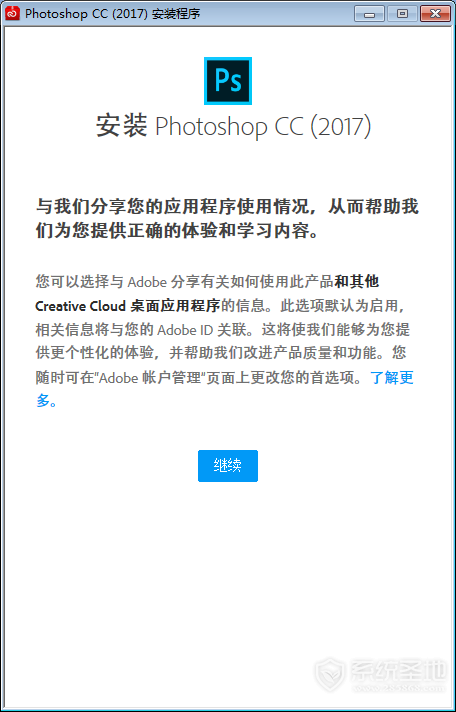This screenshot has width=456, height=712.
Task: Click the shield watermark logo
Action: pos(331,675)
